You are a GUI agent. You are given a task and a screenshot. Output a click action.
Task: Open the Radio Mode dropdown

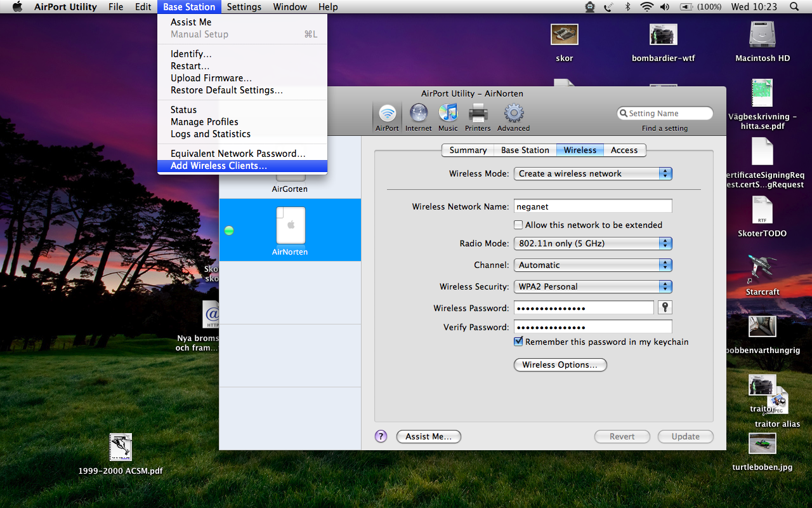tap(593, 243)
